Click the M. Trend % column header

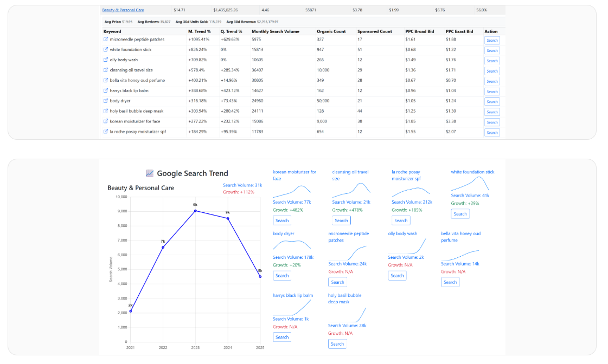[199, 31]
